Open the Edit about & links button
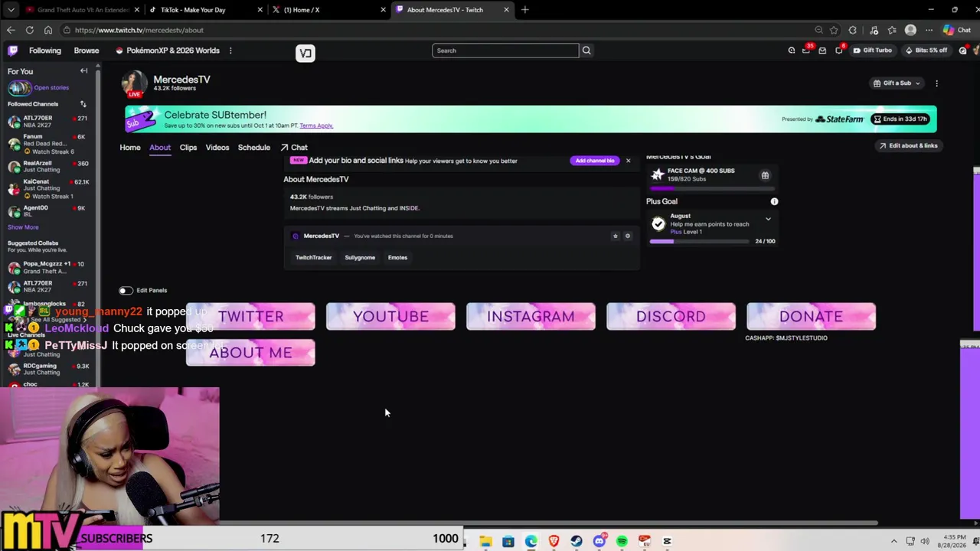This screenshot has width=980, height=551. pos(908,145)
